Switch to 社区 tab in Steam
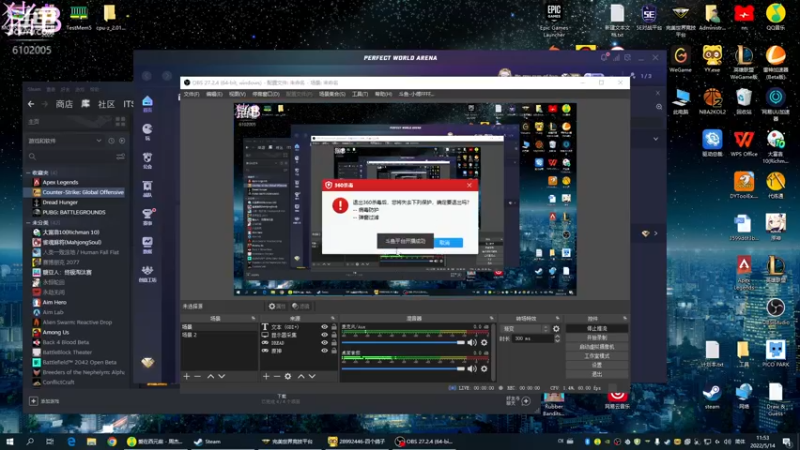 106,104
